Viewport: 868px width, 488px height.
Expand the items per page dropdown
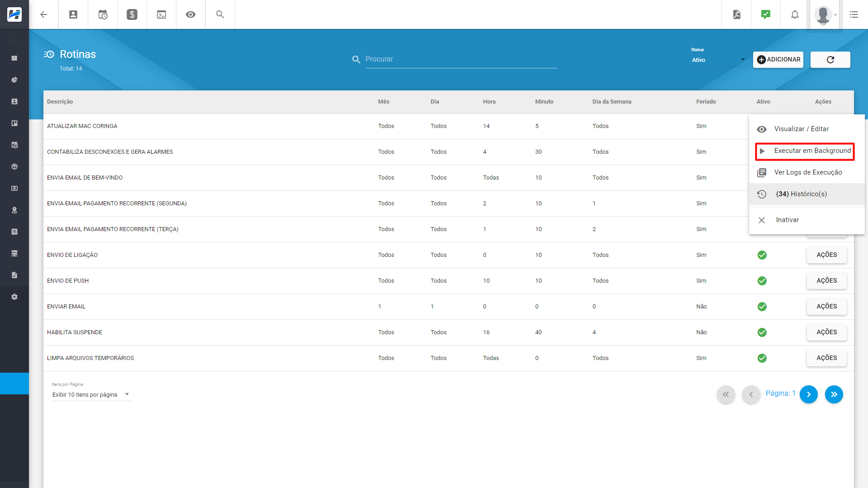(x=91, y=395)
